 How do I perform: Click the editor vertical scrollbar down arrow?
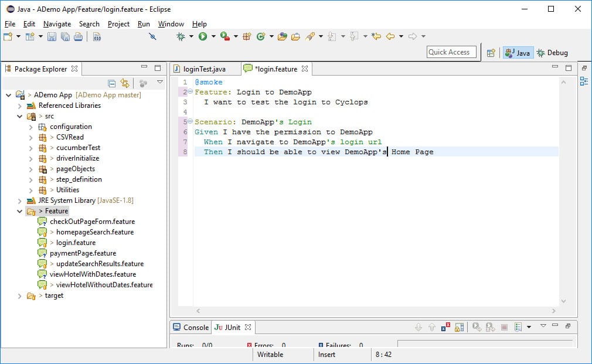pyautogui.click(x=563, y=301)
